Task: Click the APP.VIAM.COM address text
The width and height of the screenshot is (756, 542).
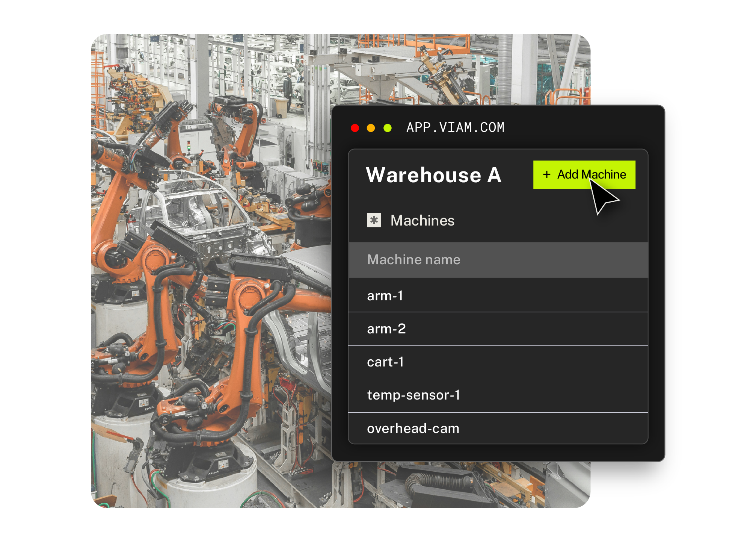Action: (x=455, y=128)
